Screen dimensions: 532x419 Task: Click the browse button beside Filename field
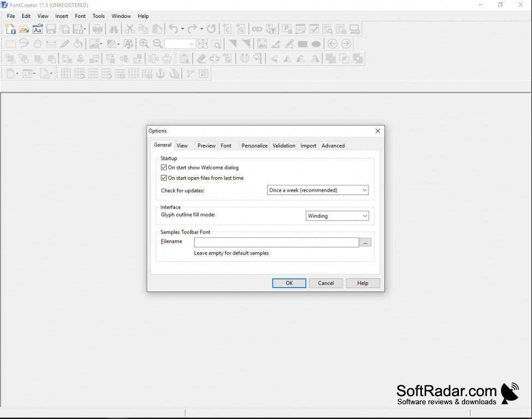point(365,242)
